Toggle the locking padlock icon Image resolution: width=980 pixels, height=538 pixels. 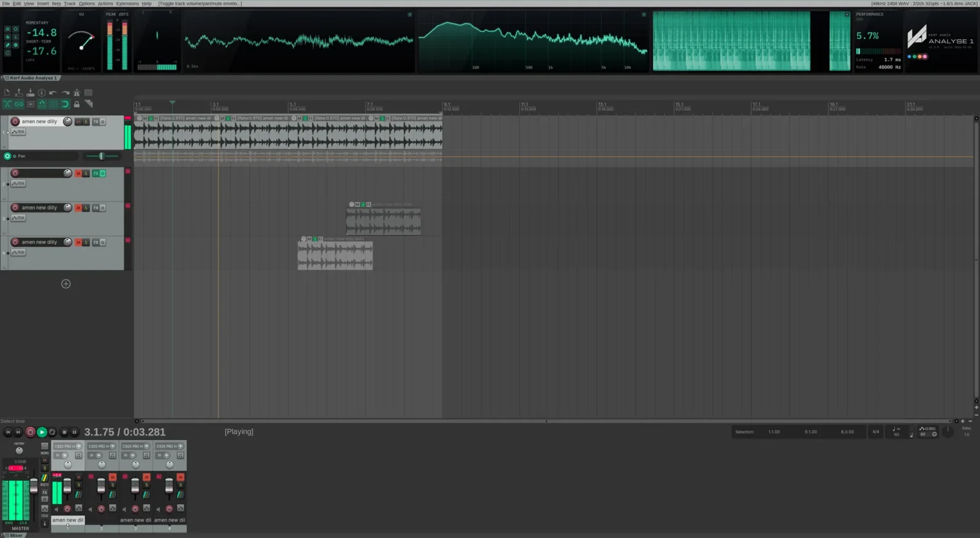pos(77,104)
